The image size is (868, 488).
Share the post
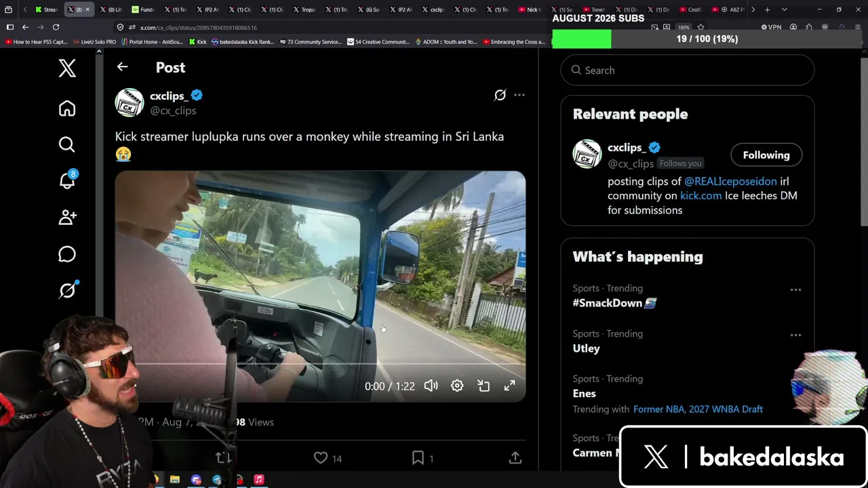[515, 458]
